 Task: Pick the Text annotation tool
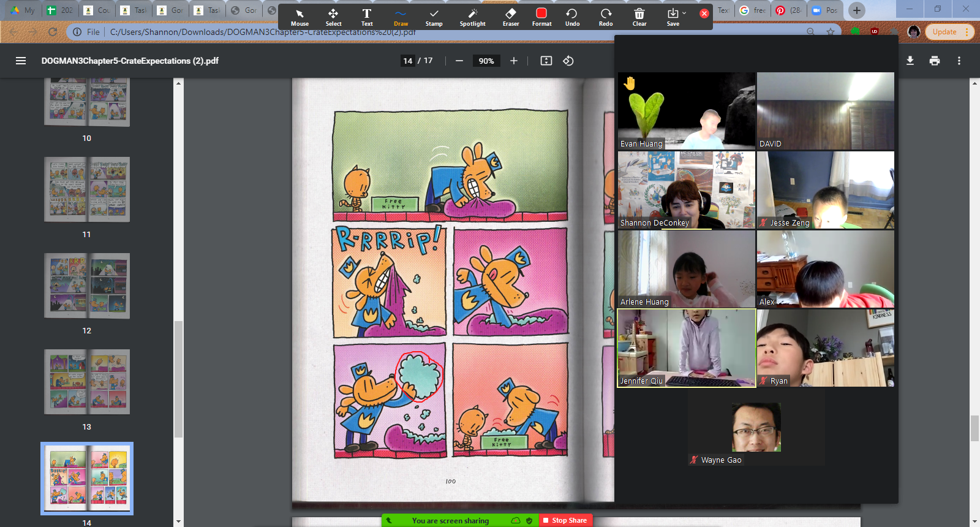pos(367,17)
